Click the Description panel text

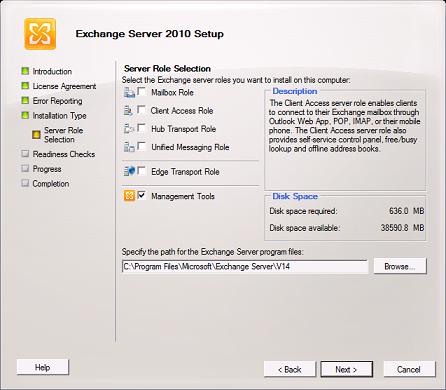coord(344,126)
